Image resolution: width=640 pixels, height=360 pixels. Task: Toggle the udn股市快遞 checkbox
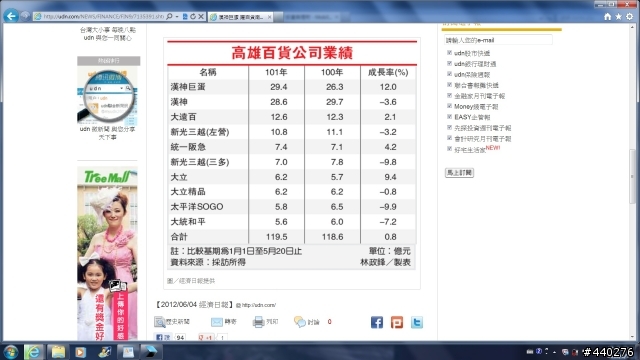(x=449, y=53)
